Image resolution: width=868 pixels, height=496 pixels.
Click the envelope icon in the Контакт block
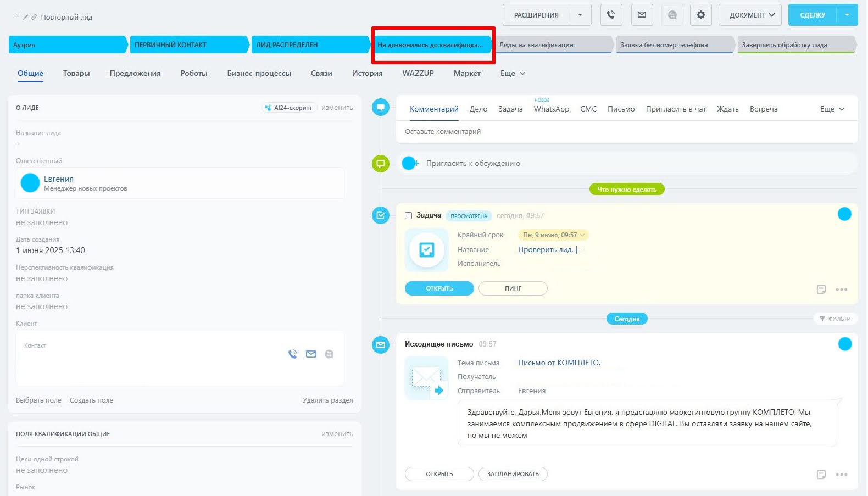311,354
